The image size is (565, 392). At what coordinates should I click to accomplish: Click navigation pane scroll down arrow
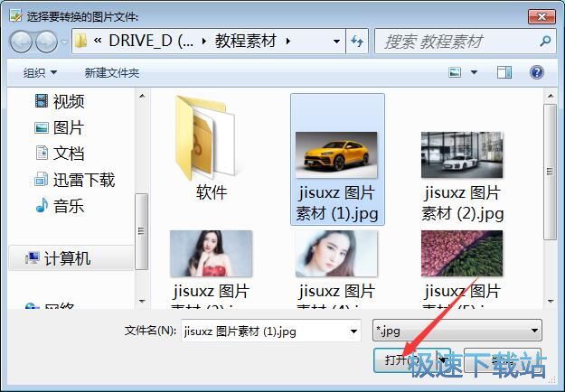(142, 301)
